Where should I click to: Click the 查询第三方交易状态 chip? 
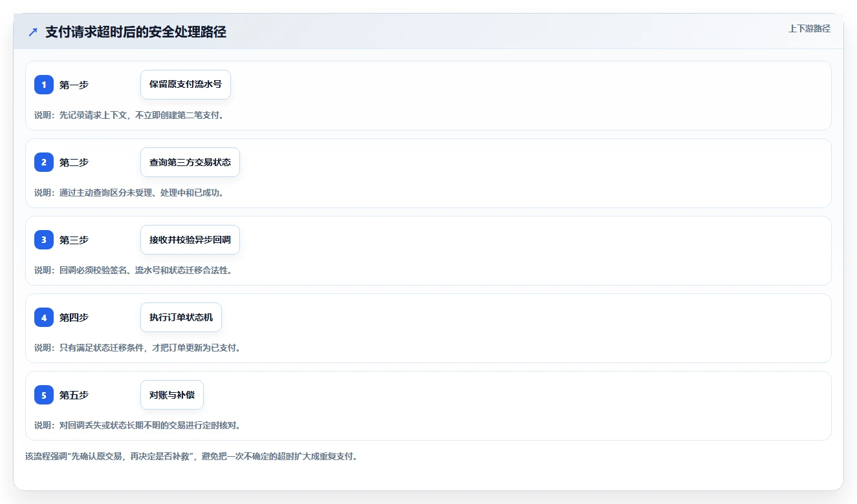pos(190,162)
